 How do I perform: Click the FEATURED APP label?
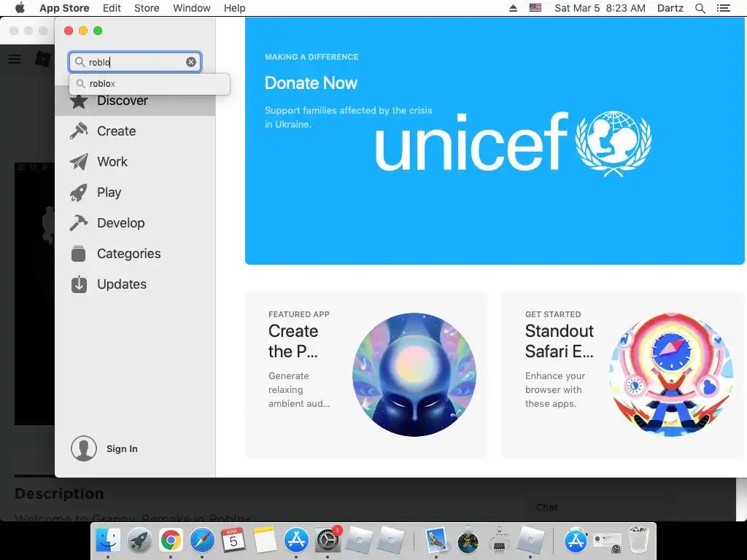298,314
